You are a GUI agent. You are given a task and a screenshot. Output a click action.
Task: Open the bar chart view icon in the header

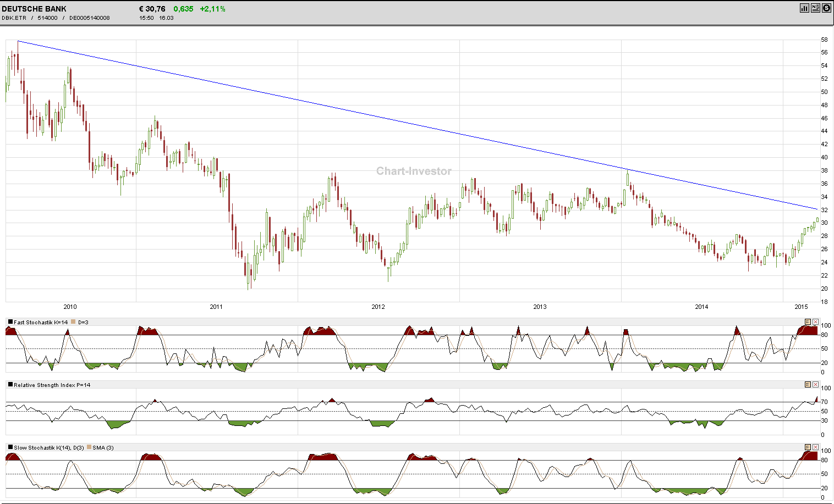[x=804, y=8]
